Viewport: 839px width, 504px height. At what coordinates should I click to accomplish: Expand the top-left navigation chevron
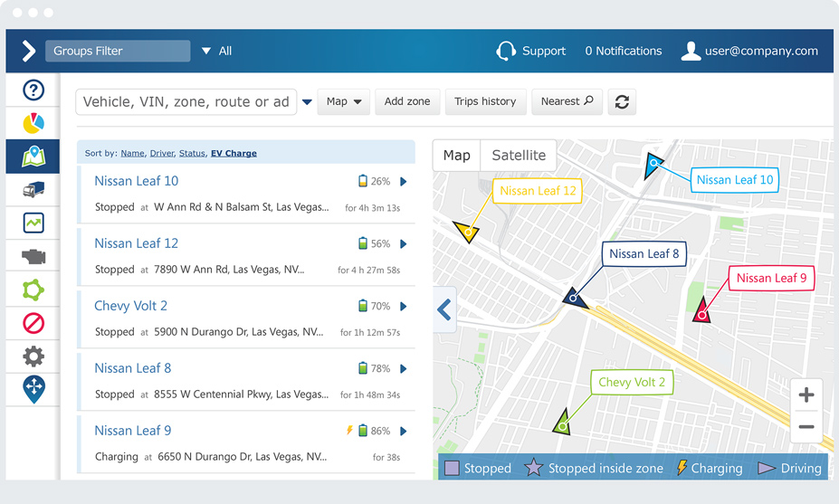click(27, 51)
